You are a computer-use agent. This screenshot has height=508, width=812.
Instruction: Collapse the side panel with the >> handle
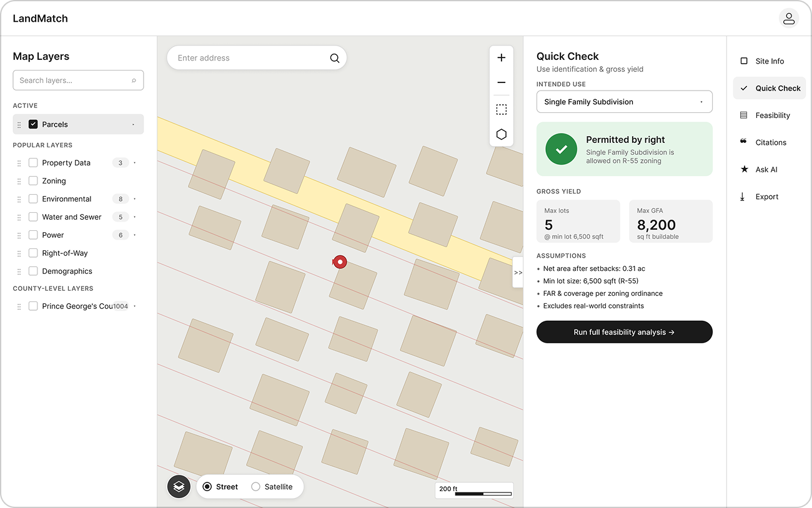[x=518, y=273]
